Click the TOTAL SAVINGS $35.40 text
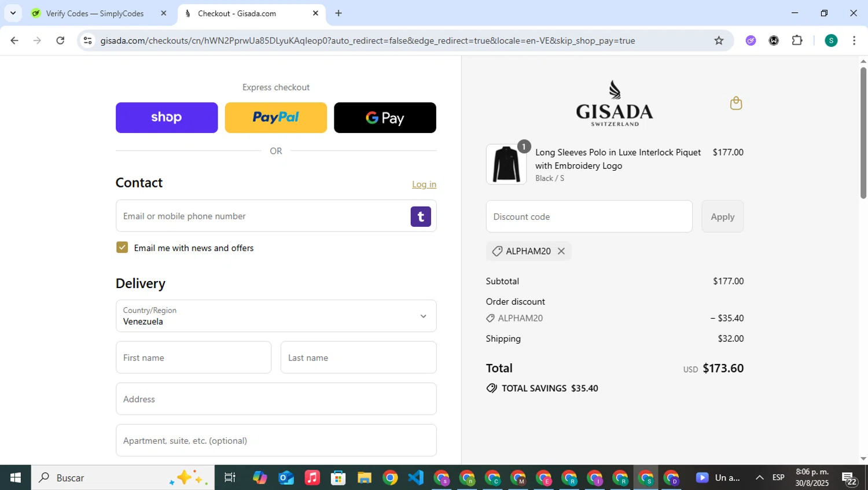This screenshot has height=490, width=868. 550,388
